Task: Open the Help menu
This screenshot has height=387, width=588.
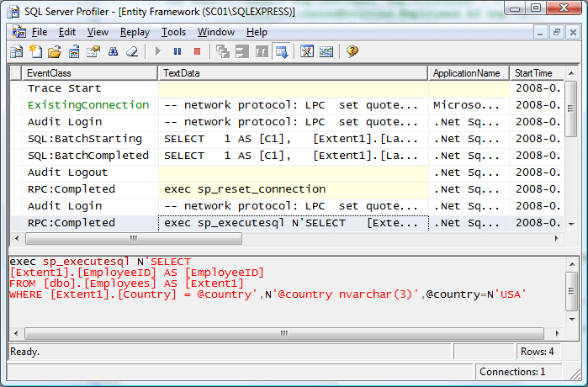Action: [x=257, y=32]
